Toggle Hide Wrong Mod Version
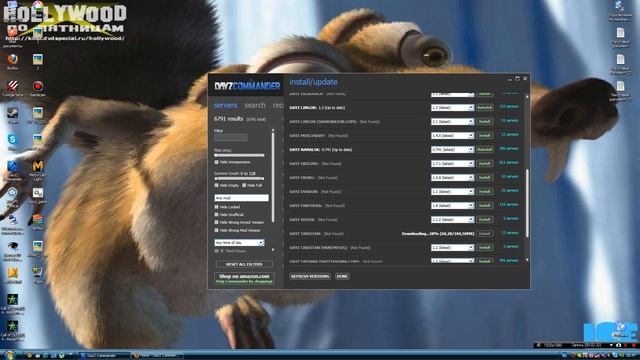 (217, 230)
